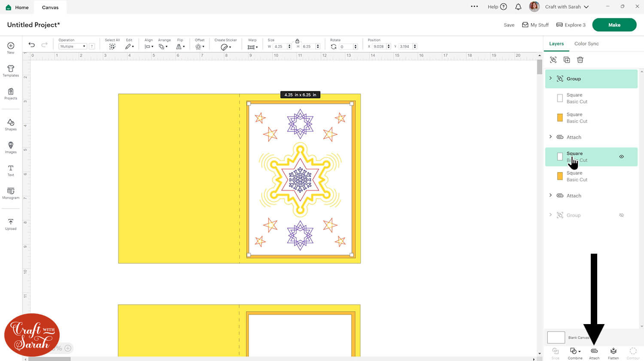Go to the Home tab
Image resolution: width=644 pixels, height=361 pixels.
tap(17, 7)
